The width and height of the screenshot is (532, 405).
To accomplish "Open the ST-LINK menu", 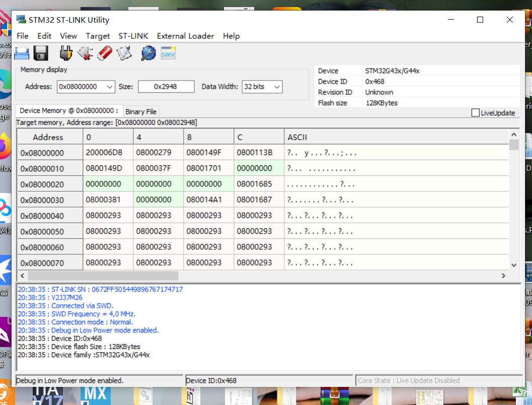I will pyautogui.click(x=133, y=36).
